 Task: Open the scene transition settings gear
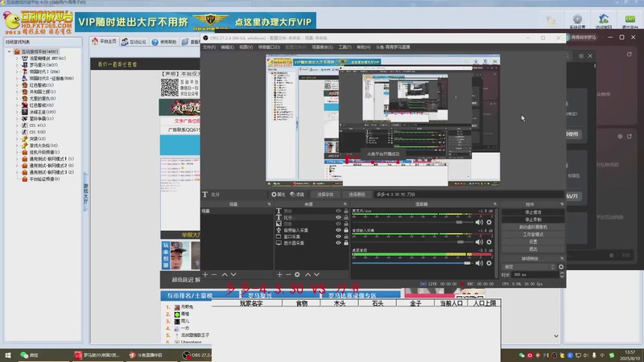[560, 267]
